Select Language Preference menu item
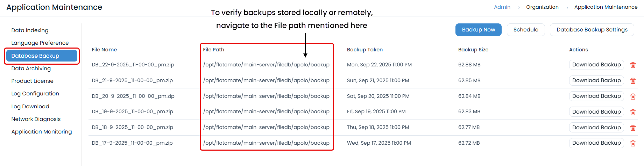644x166 pixels. 40,43
